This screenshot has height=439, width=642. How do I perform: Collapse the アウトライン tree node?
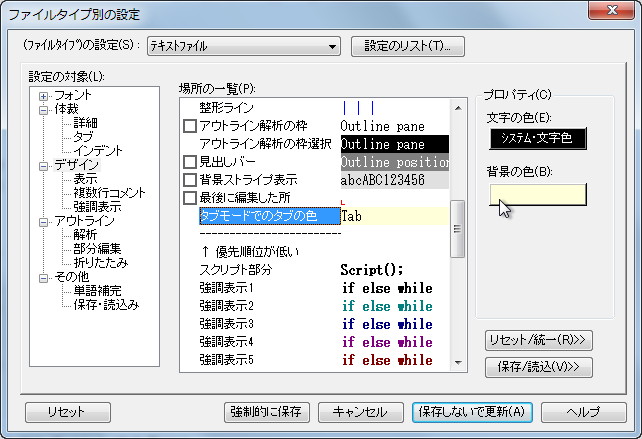[x=43, y=222]
